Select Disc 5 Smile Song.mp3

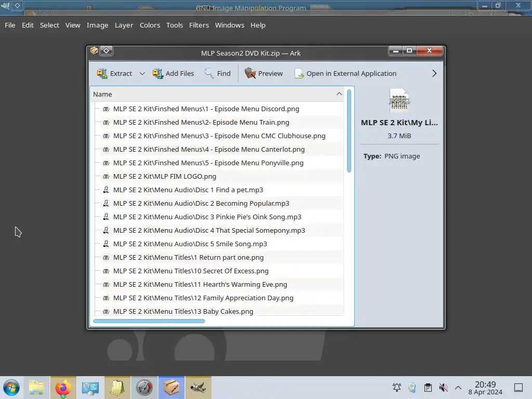(190, 244)
